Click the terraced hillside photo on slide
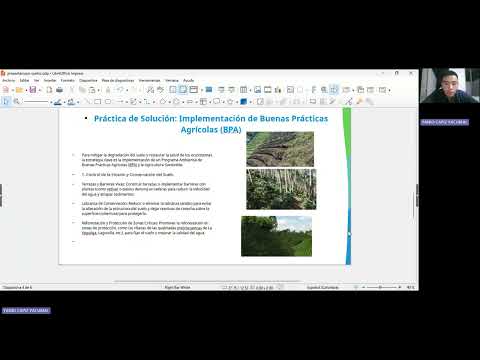Image resolution: width=480 pixels, height=360 pixels. (280, 149)
